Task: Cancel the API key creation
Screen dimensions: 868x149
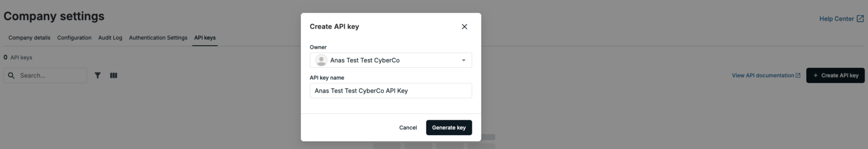Action: coord(408,128)
